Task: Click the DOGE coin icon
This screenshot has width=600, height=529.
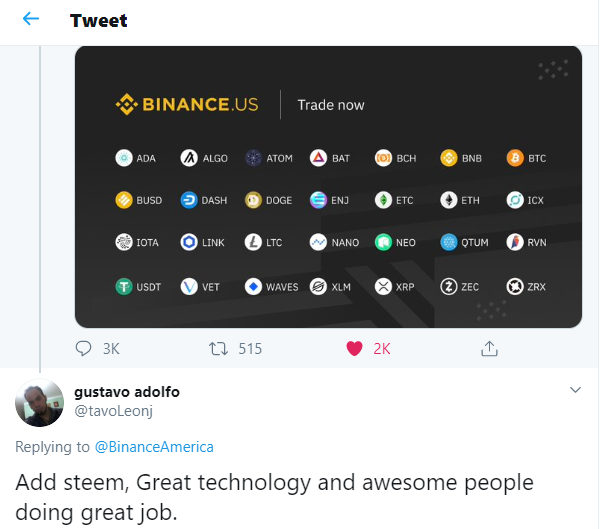Action: pyautogui.click(x=253, y=200)
